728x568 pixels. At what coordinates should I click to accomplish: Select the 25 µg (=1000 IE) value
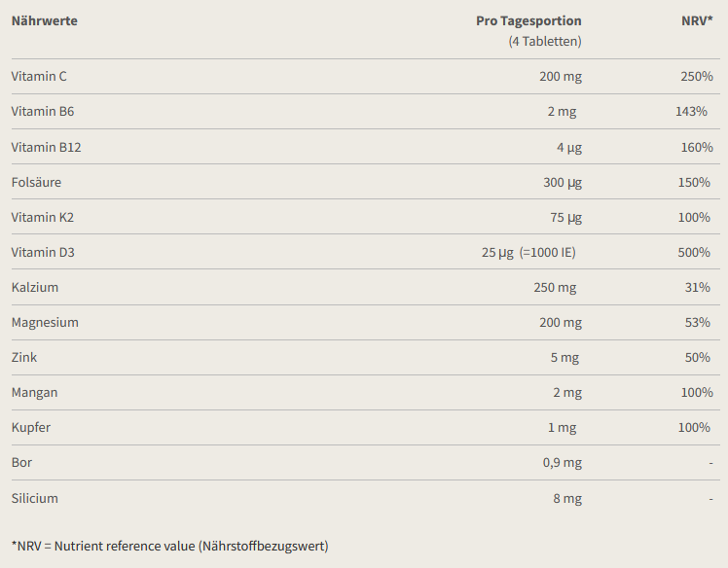(528, 253)
